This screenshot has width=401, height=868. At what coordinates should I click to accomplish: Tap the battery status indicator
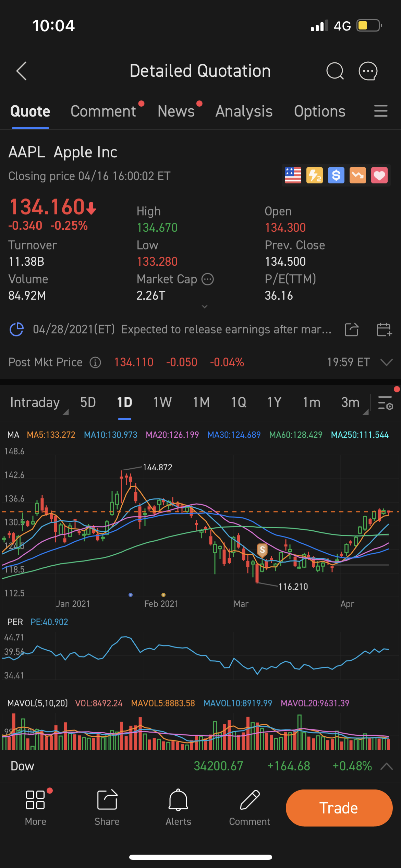click(369, 26)
